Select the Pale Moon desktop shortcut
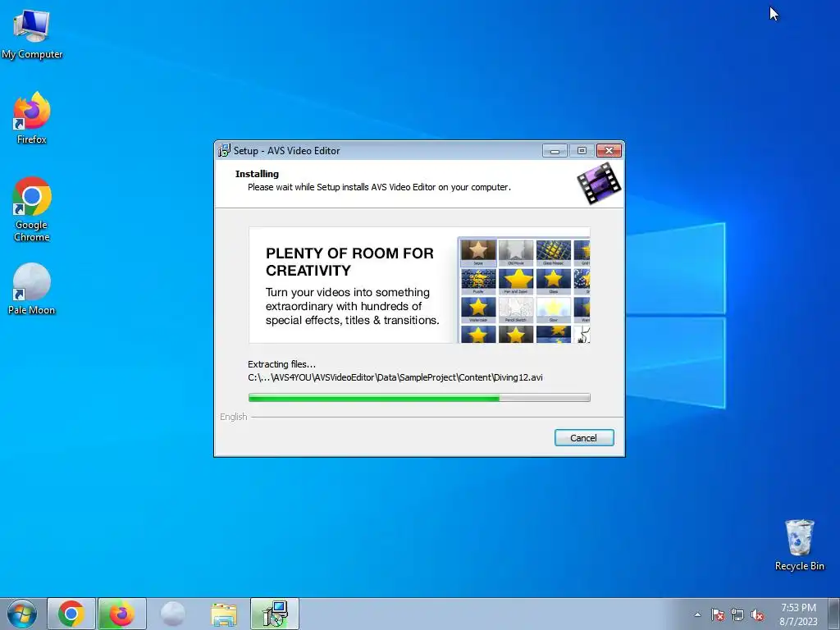This screenshot has width=840, height=630. coord(32,289)
